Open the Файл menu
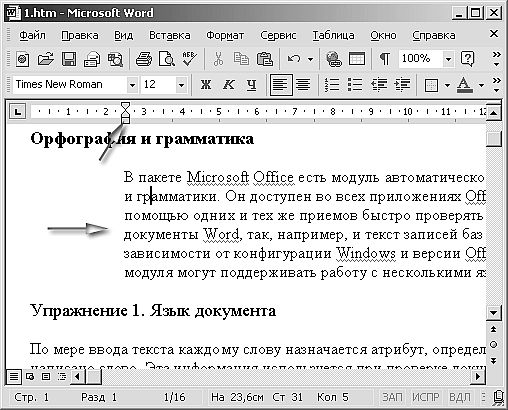The width and height of the screenshot is (508, 410). 32,35
